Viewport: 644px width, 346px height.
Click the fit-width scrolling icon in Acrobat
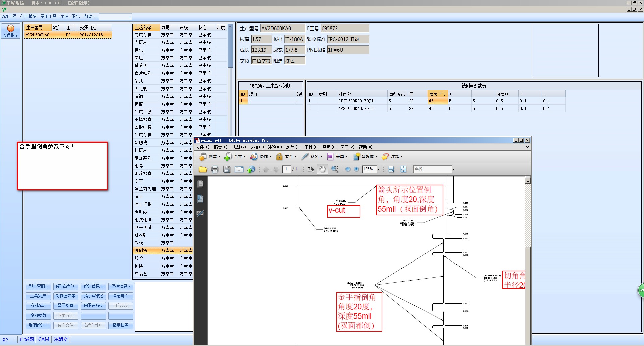pos(391,169)
